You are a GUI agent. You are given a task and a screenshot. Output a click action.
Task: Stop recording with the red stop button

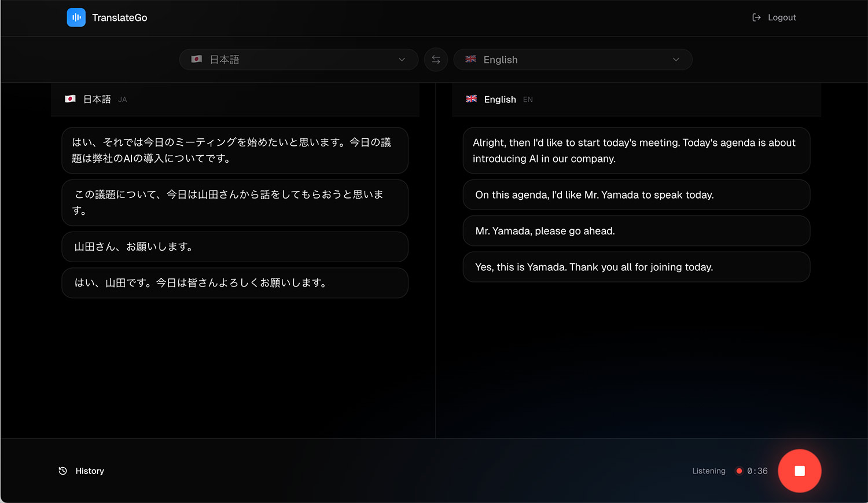800,471
